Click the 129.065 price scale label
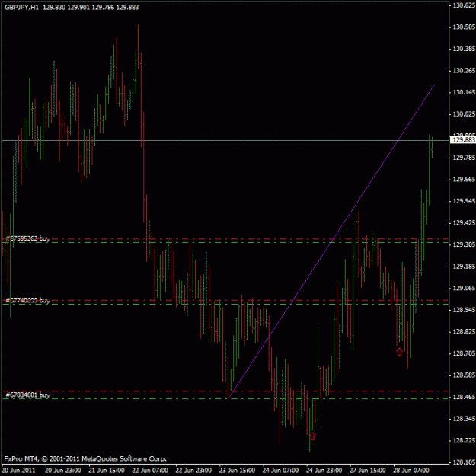This screenshot has width=476, height=476. tap(464, 288)
